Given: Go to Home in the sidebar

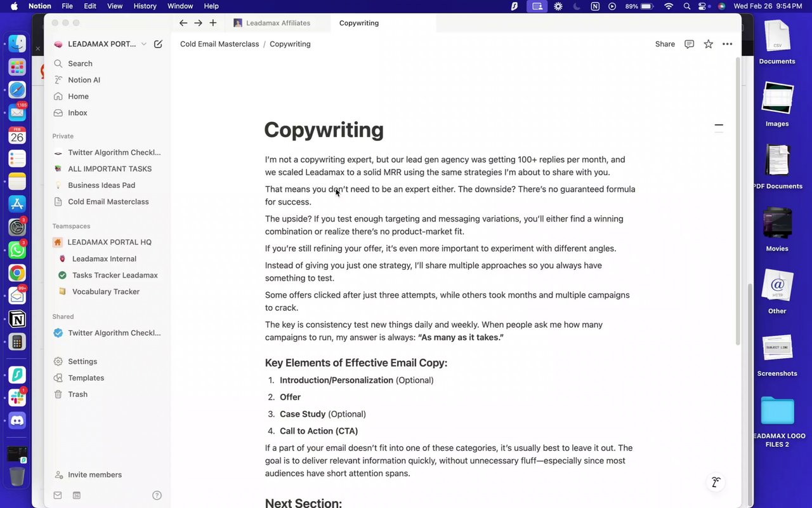Looking at the screenshot, I should [x=78, y=97].
